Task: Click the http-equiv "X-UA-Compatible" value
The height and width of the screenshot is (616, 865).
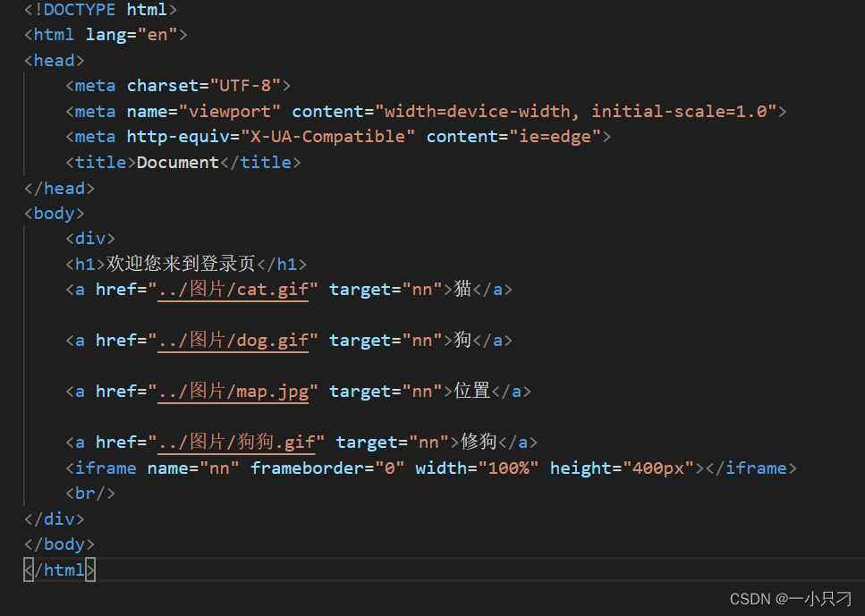Action: click(327, 136)
